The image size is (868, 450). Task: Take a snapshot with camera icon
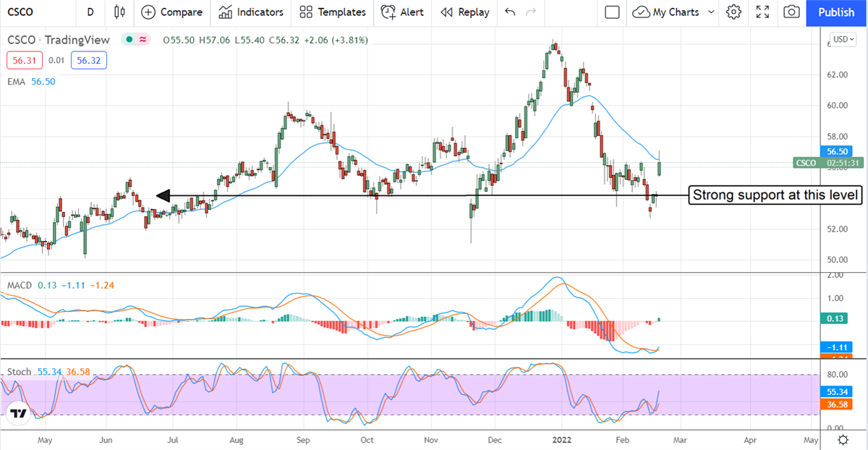pos(792,12)
